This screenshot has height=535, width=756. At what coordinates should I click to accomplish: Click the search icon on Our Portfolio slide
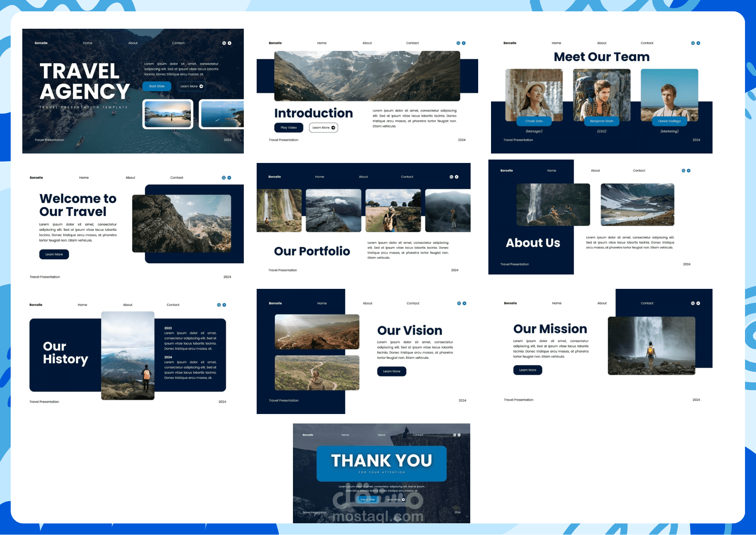click(x=451, y=177)
